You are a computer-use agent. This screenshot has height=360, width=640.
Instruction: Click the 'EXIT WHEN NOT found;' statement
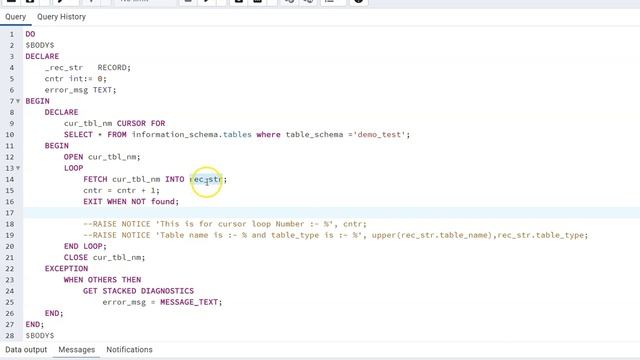pyautogui.click(x=131, y=202)
